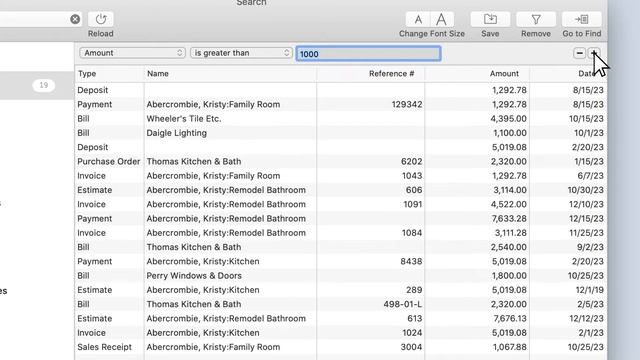Viewport: 640px width, 360px height.
Task: Select the Daigle Lighting bill row
Action: [x=341, y=133]
